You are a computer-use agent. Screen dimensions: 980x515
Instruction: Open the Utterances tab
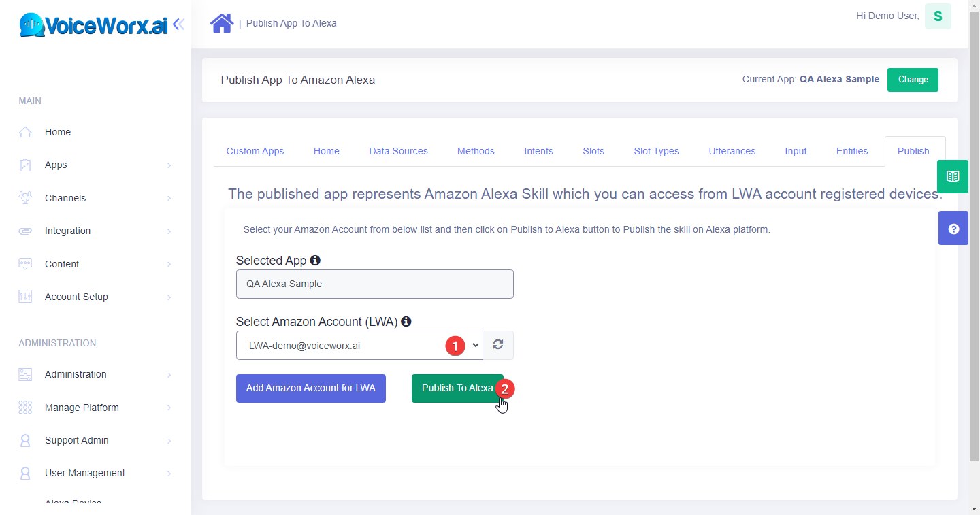732,151
